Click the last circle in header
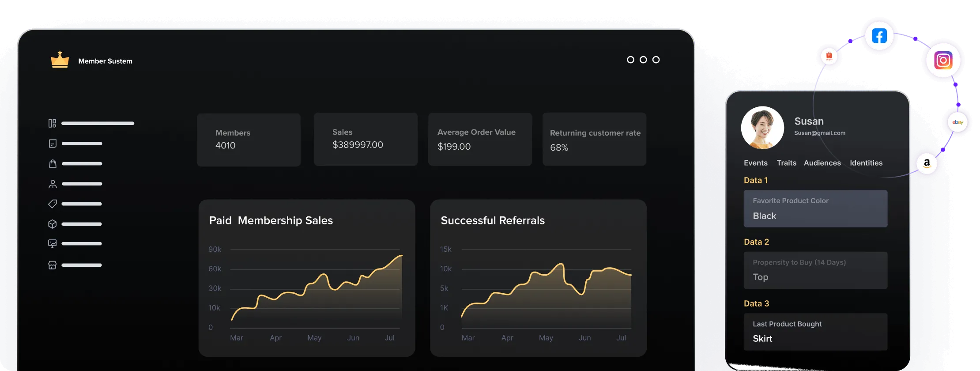Screen dimensions: 980x371 tap(656, 60)
